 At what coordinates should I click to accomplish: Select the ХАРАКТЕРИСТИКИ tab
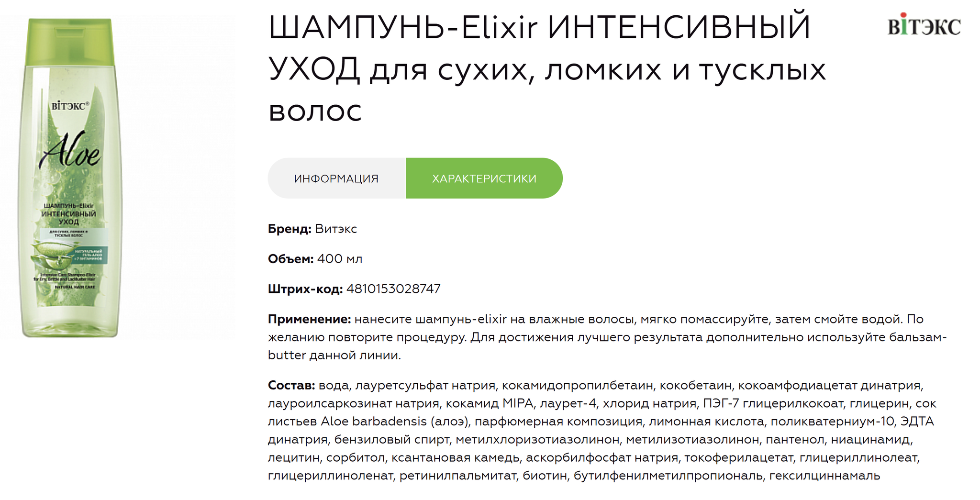(x=484, y=178)
